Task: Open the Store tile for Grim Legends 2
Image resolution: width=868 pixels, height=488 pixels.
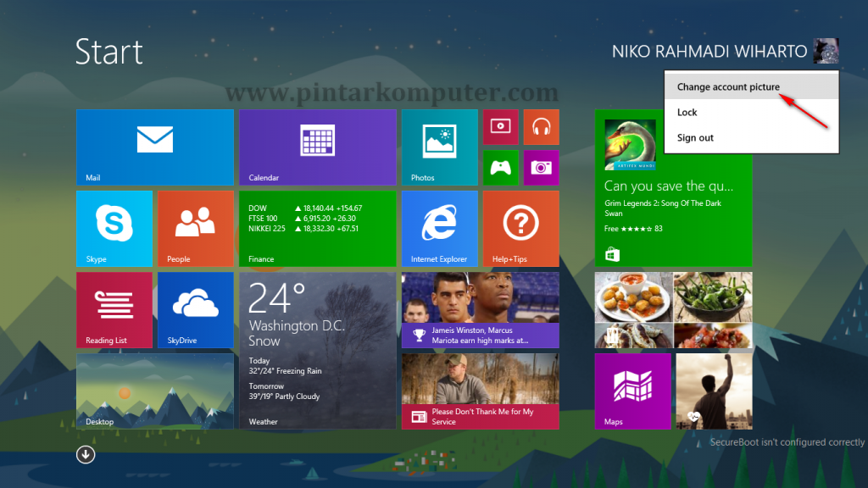Action: click(673, 188)
